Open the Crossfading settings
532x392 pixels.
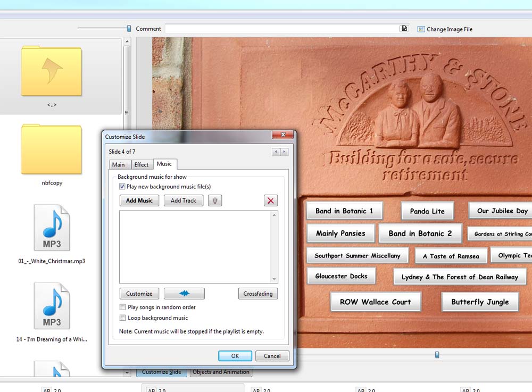coord(258,293)
